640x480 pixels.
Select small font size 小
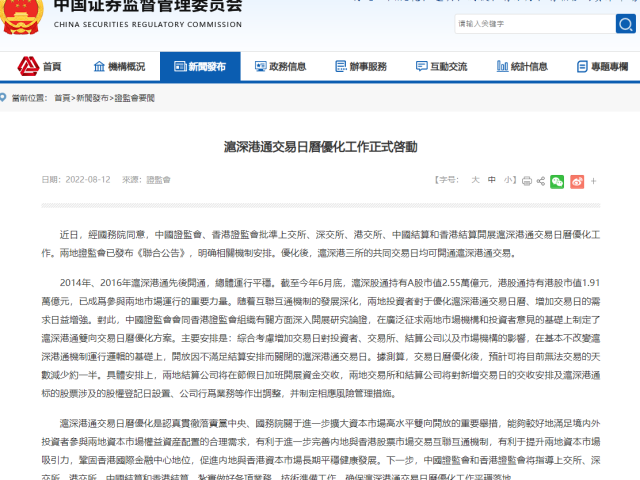pos(508,180)
